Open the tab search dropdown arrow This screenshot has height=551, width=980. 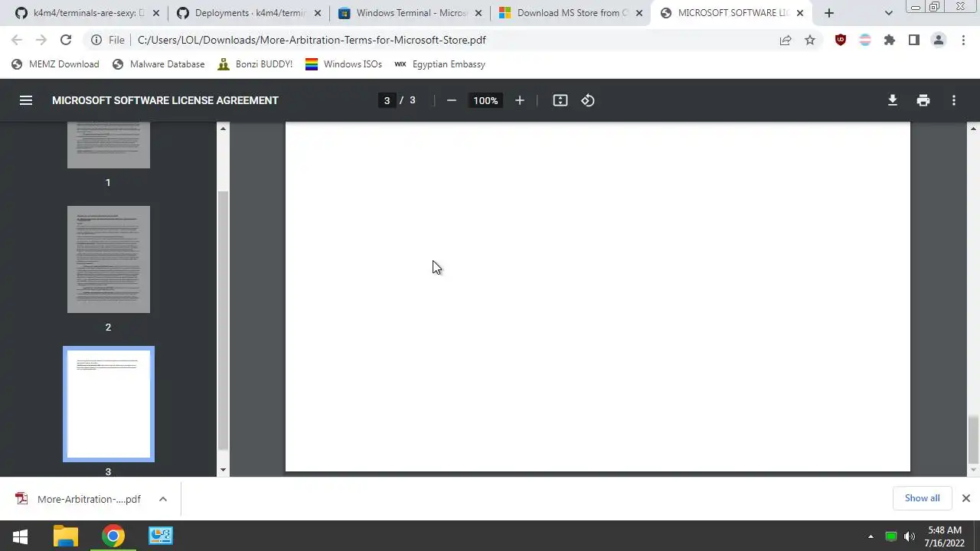coord(889,13)
